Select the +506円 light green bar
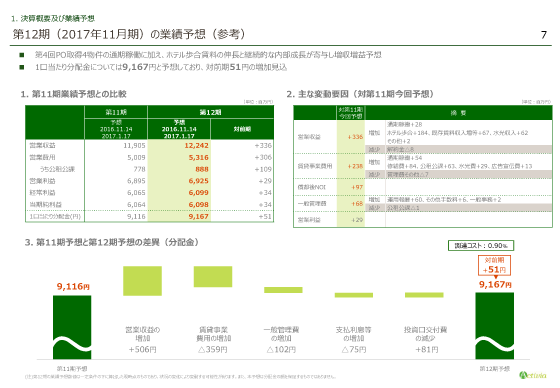Viewport: 560px width, 388px height. 142,281
